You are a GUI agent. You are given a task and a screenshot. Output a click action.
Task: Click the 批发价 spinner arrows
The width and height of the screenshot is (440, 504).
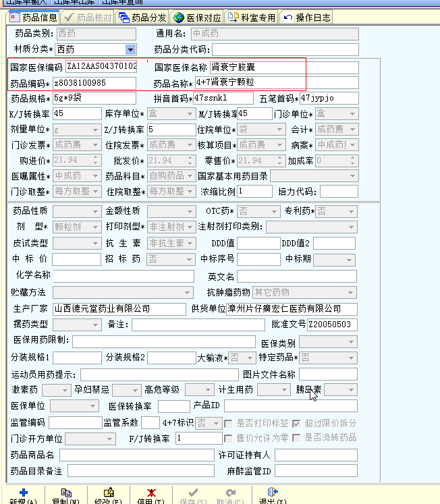[x=190, y=161]
